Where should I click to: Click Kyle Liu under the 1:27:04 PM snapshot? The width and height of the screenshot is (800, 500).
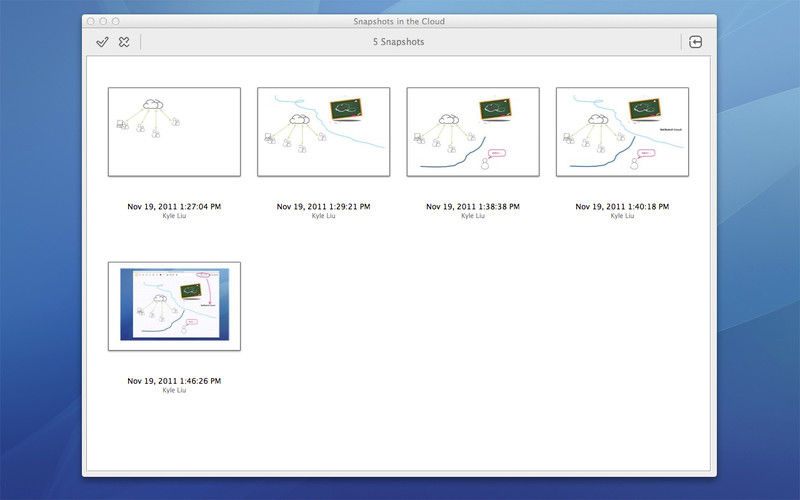174,216
